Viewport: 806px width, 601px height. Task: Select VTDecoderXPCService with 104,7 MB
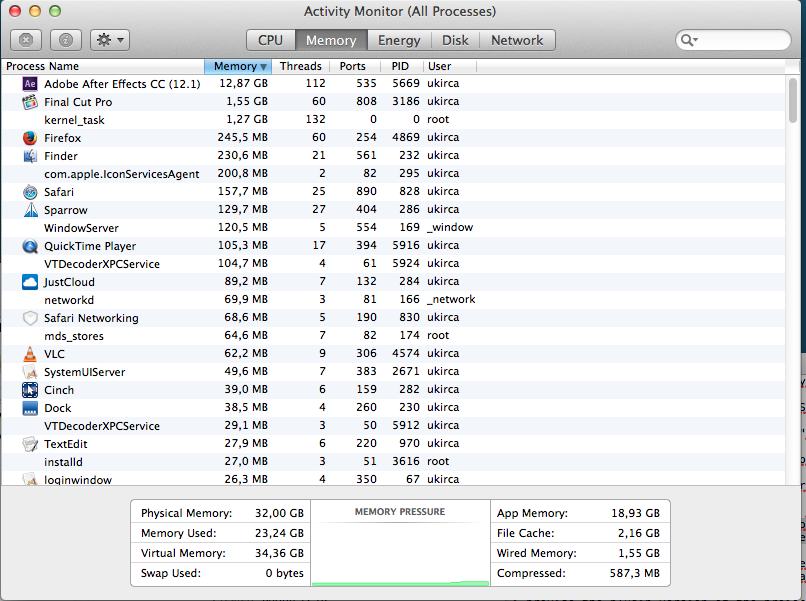(393, 264)
